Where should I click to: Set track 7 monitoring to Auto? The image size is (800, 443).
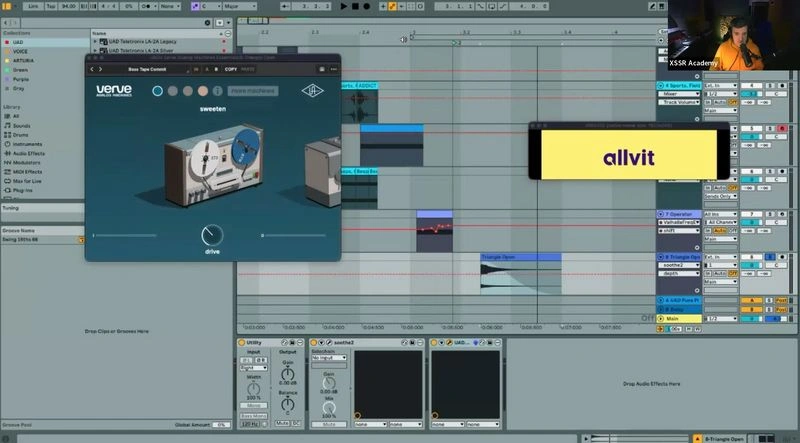pos(721,231)
